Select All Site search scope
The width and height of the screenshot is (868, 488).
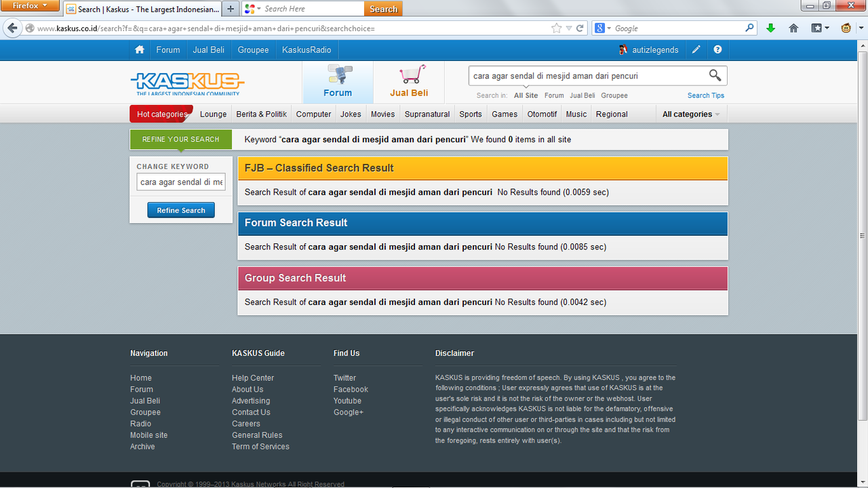[526, 96]
